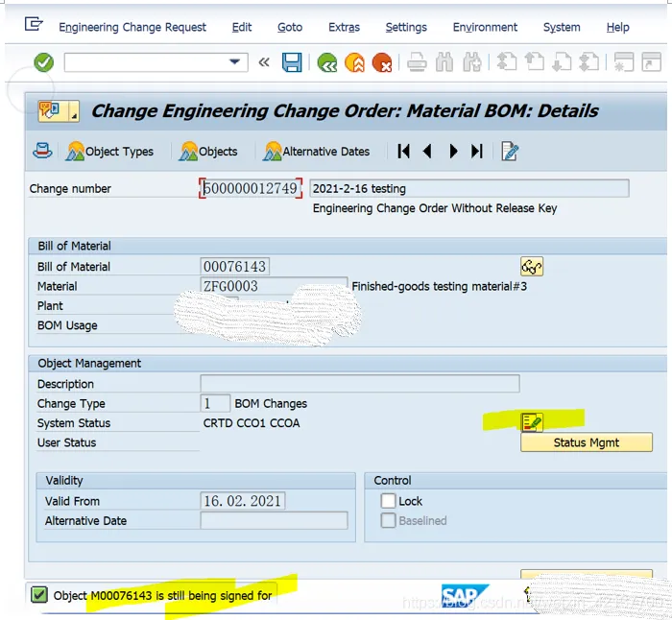Jump to last object entry

[x=477, y=152]
